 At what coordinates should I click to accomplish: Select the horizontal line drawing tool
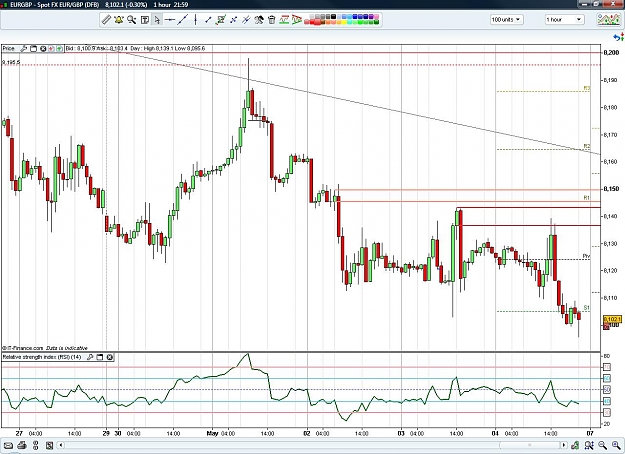(170, 20)
